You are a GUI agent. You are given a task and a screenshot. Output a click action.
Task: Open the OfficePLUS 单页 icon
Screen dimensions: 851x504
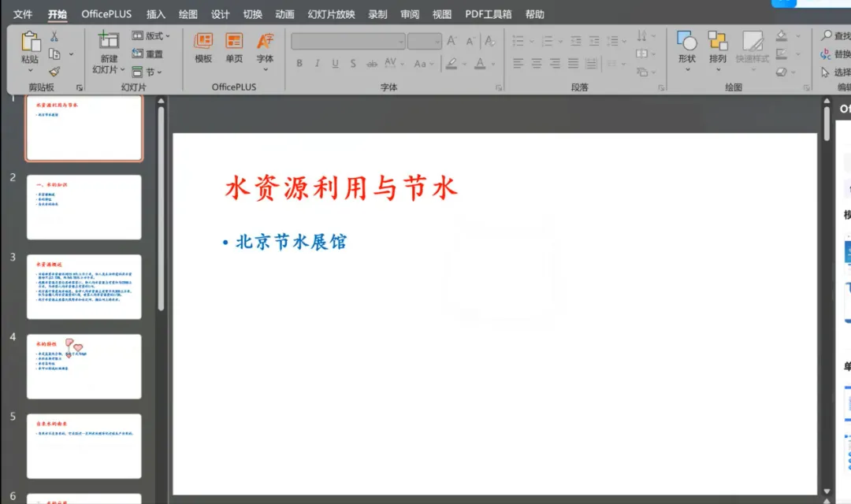(235, 41)
